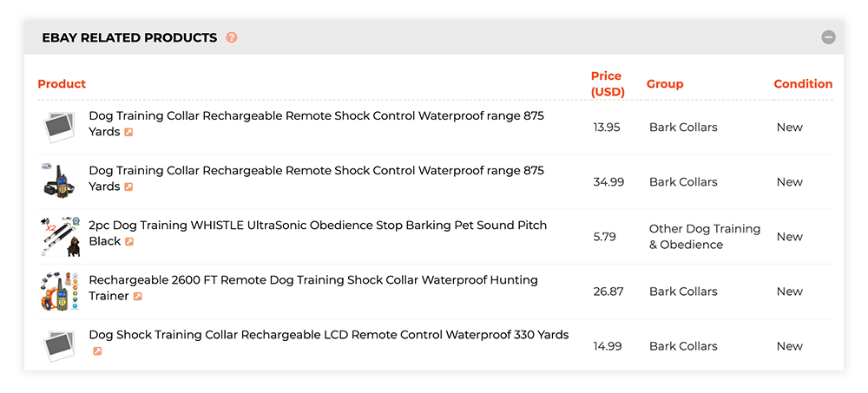Click placeholder image of first product
Screen dimensions: 868x393
point(59,128)
